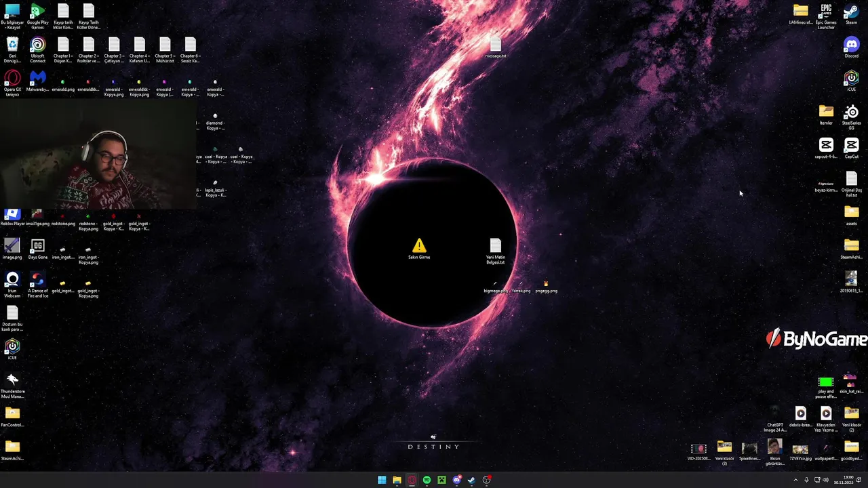Select the play and pause effect video

pyautogui.click(x=826, y=387)
